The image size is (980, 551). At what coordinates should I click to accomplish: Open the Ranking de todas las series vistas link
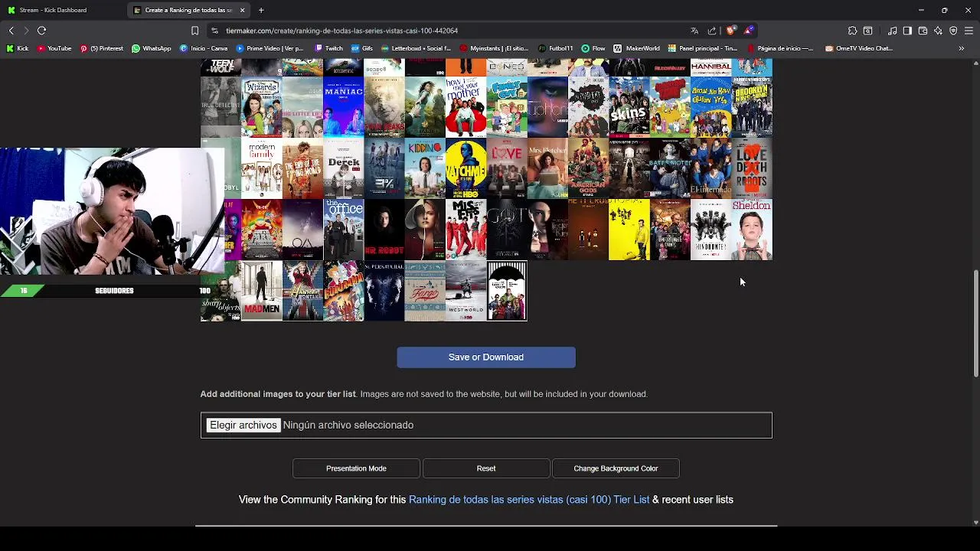[529, 500]
